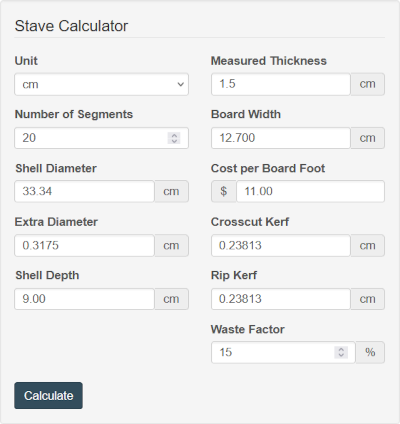Click the cm unit beside Rip Kerf
This screenshot has width=400, height=424.
point(367,299)
